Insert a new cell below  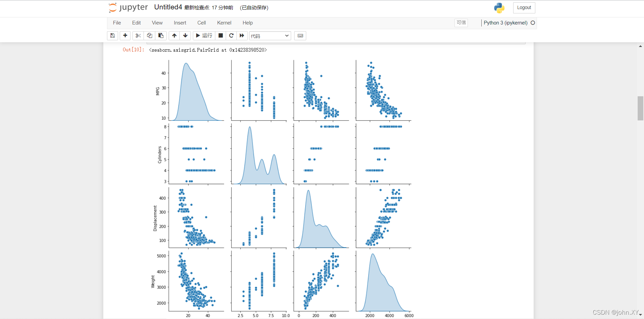coord(125,36)
